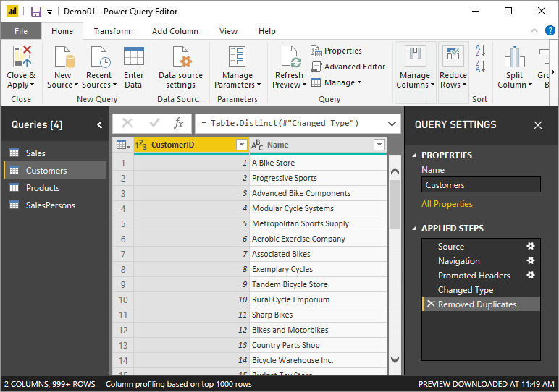Expand the formula bar
The image size is (559, 392).
[392, 124]
